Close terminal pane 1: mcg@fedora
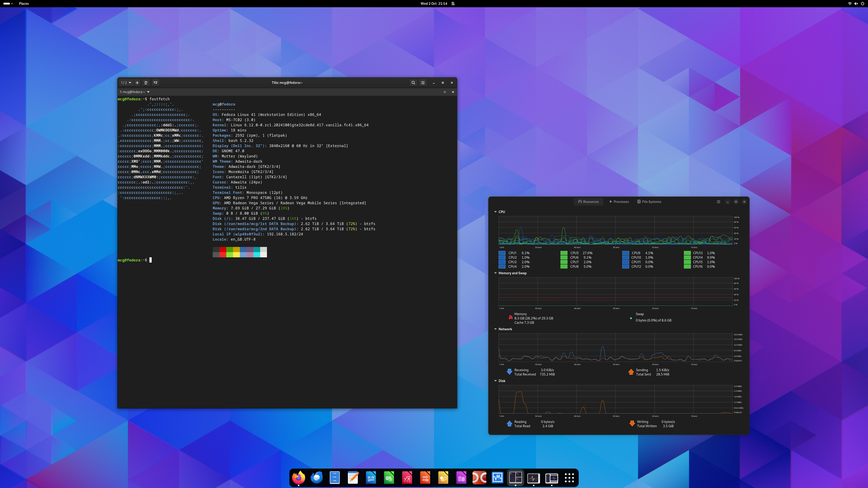Screen dimensions: 868x488 coord(453,92)
